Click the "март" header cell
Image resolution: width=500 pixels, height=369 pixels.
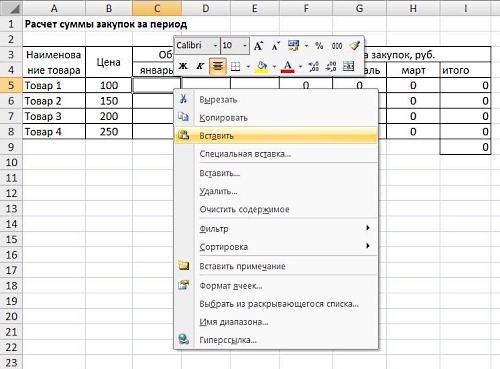[x=413, y=70]
